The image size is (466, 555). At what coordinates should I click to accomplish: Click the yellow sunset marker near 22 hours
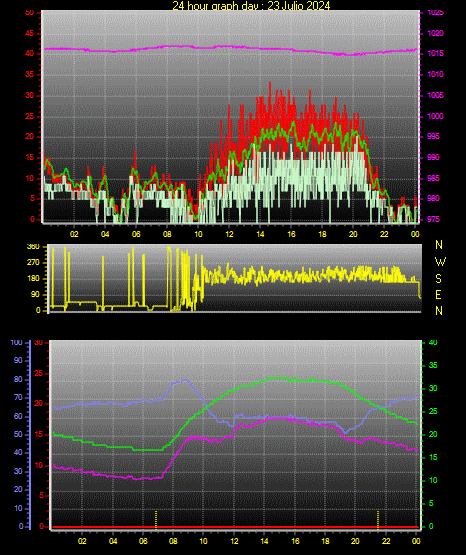378,520
